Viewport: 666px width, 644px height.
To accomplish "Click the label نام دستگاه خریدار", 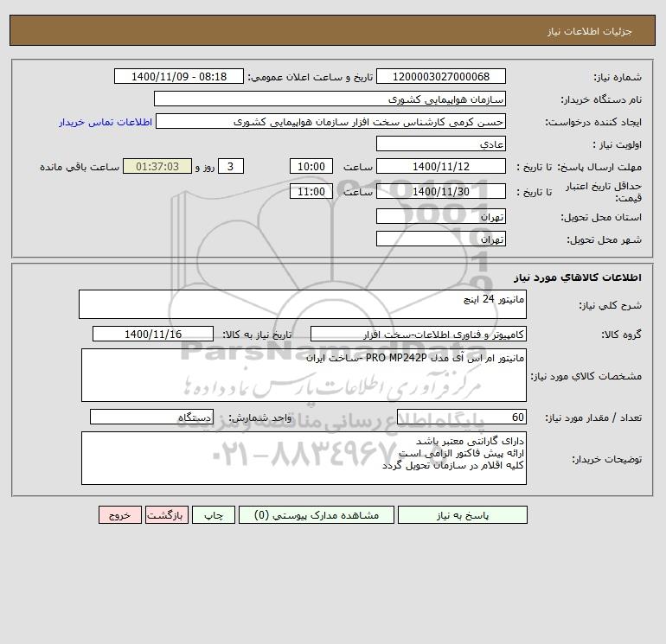I will 601,99.
